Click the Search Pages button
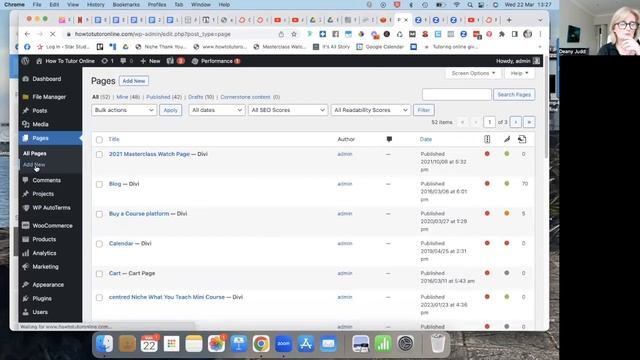Screen dimensions: 640x360 coord(514,95)
